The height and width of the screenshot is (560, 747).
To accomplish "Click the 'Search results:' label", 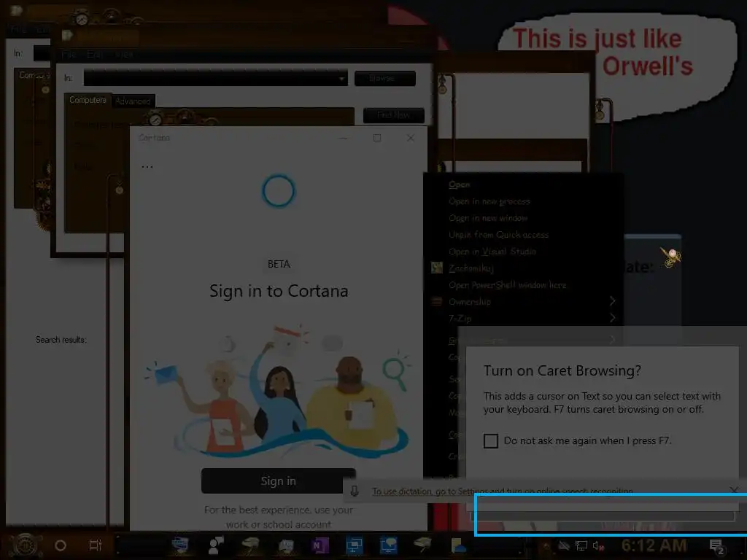I will pos(61,340).
